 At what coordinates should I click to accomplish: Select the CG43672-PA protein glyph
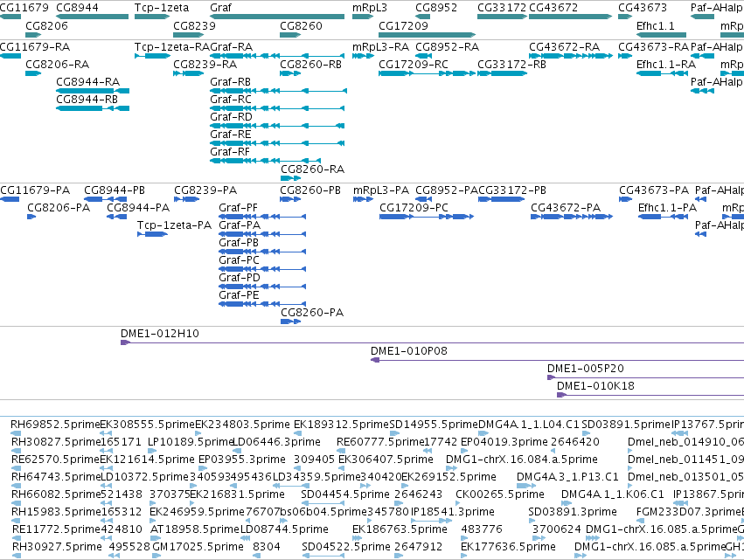[x=572, y=217]
